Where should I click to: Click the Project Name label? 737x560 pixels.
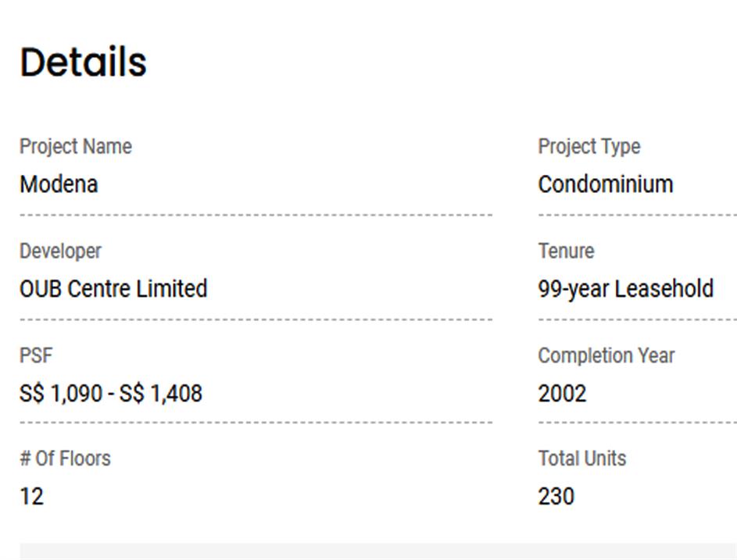[76, 147]
